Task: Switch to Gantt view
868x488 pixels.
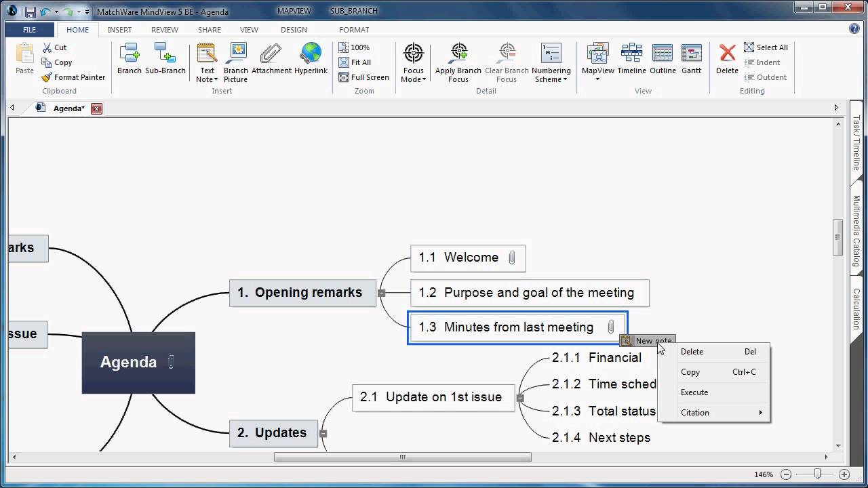Action: click(x=692, y=58)
